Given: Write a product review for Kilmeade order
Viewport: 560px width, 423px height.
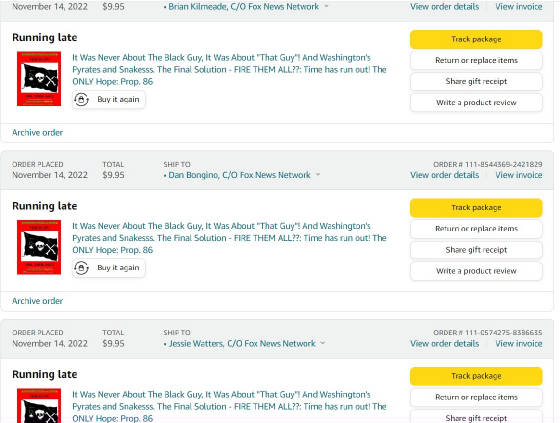Looking at the screenshot, I should point(476,103).
